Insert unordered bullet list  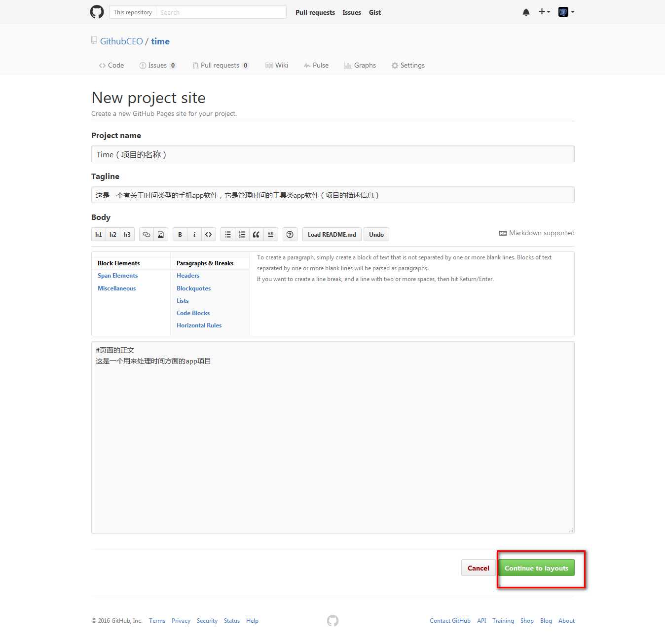click(228, 234)
